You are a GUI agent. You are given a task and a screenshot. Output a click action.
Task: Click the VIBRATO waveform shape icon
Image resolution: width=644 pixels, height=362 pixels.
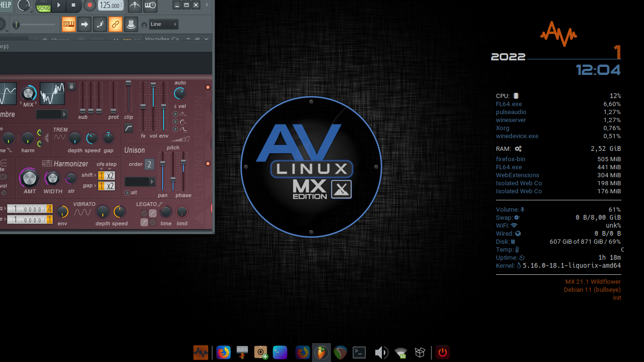tap(83, 213)
